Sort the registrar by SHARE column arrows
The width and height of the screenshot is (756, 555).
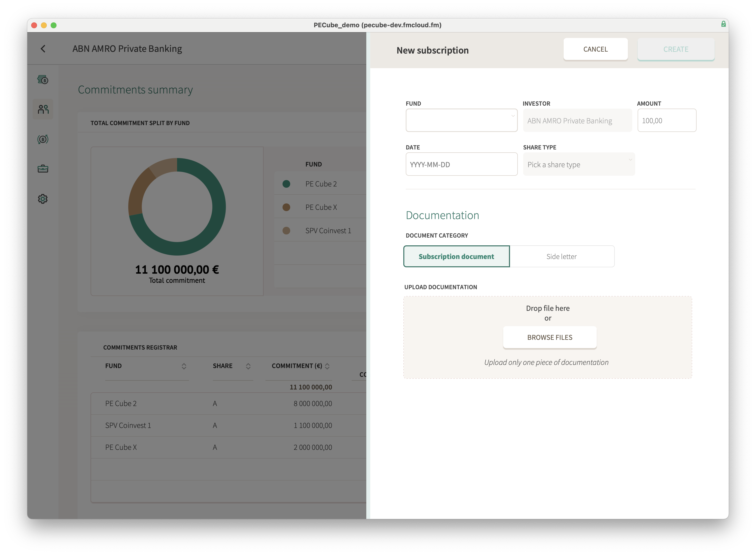[248, 366]
